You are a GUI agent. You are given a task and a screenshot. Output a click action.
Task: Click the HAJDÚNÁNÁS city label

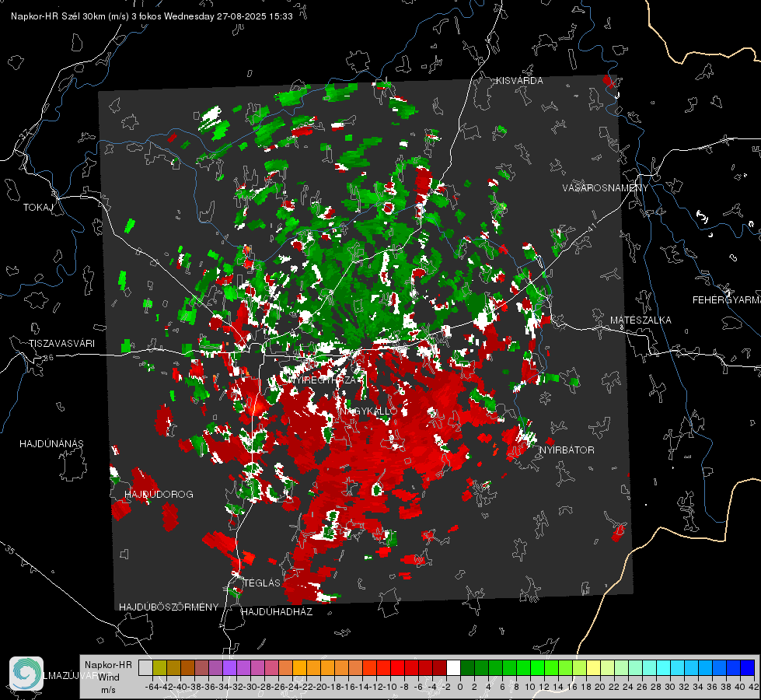coord(51,444)
